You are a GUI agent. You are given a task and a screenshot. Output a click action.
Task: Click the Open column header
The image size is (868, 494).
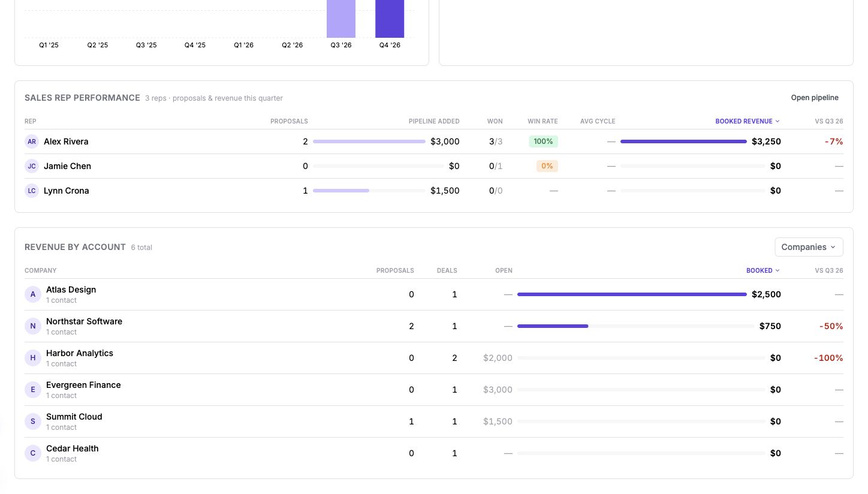(x=504, y=270)
